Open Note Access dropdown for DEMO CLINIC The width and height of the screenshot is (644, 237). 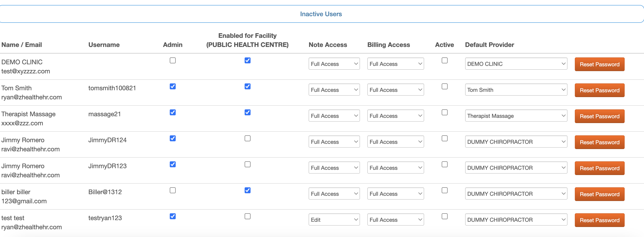pyautogui.click(x=334, y=64)
